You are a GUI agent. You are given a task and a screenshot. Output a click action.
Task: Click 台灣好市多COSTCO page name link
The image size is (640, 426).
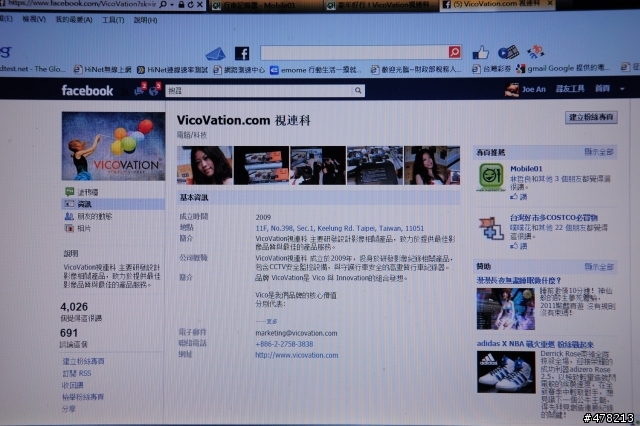553,217
